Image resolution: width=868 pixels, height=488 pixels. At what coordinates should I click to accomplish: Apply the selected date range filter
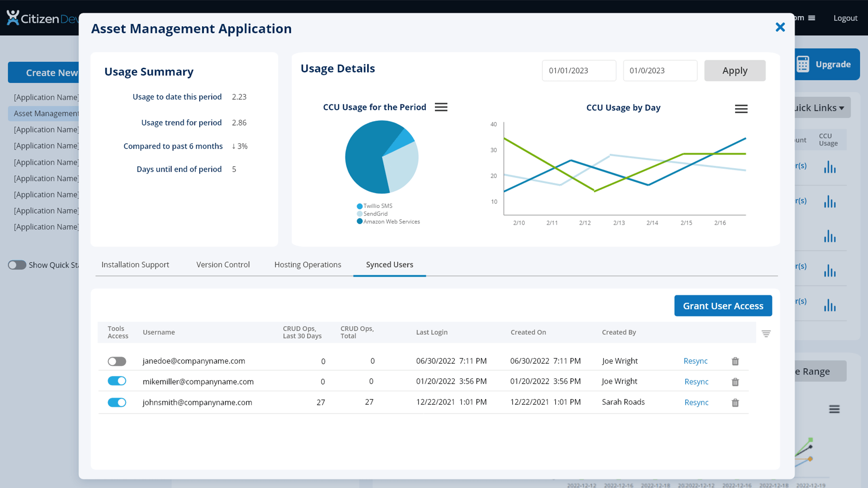point(735,70)
